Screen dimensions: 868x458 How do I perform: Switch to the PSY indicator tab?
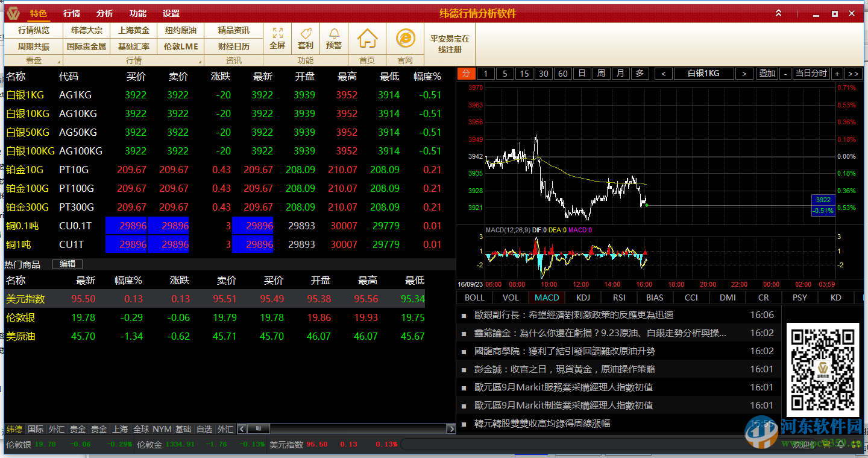[x=800, y=297]
